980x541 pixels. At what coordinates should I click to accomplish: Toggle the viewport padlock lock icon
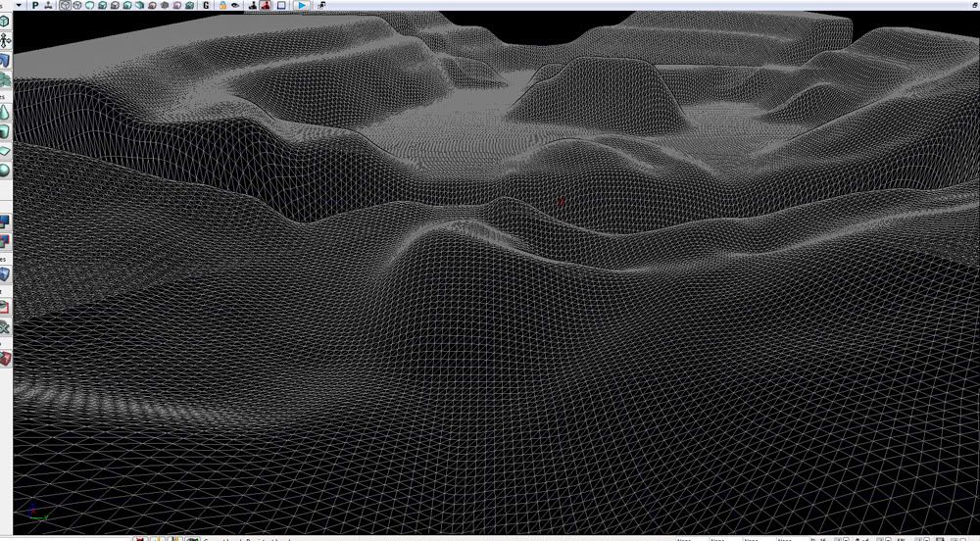[223, 5]
